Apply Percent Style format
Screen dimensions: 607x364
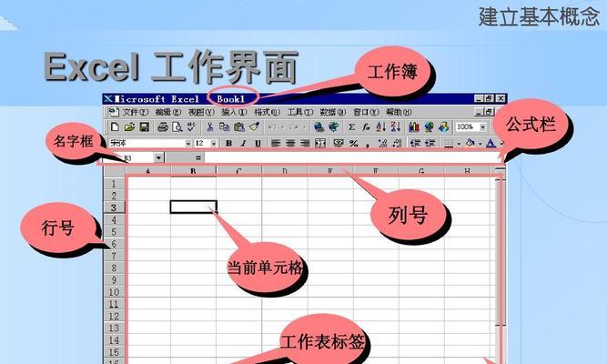pos(353,143)
